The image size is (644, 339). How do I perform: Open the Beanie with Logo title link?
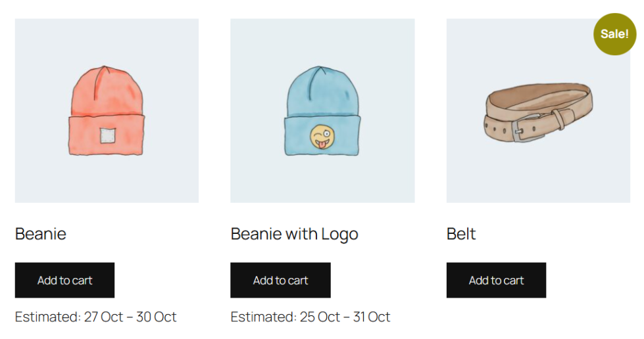pos(294,234)
